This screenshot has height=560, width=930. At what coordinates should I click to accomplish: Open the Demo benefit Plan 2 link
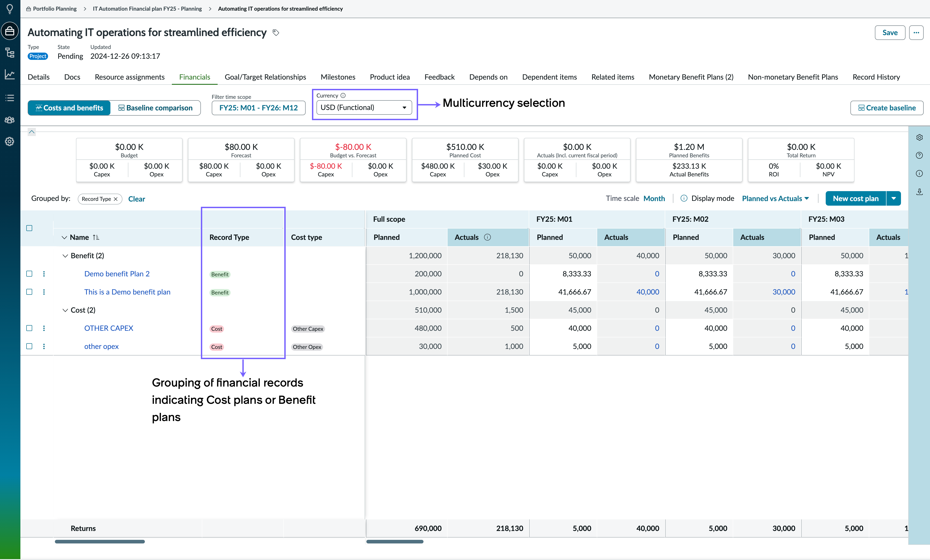click(117, 274)
